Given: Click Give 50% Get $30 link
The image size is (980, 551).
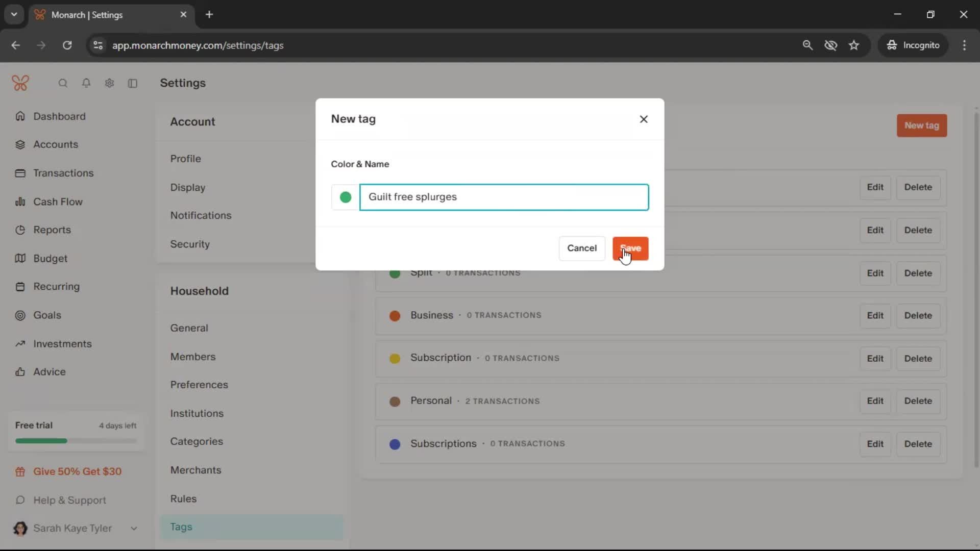Looking at the screenshot, I should (x=77, y=471).
